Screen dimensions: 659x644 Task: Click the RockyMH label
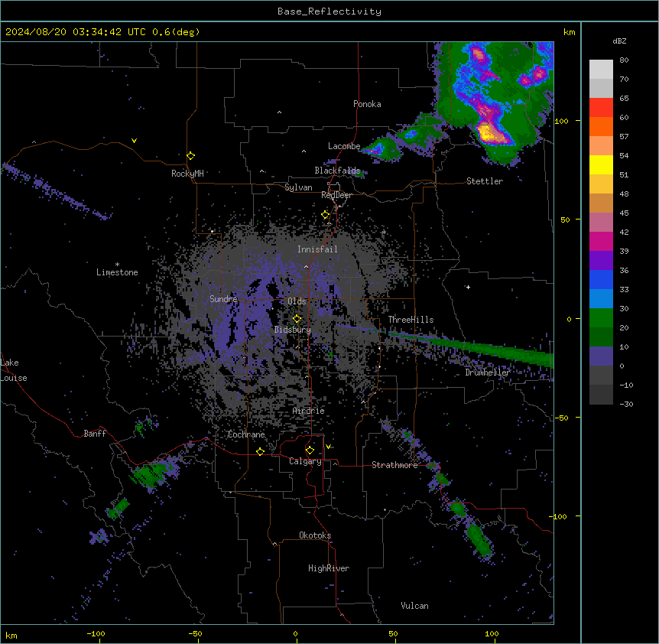coord(187,174)
